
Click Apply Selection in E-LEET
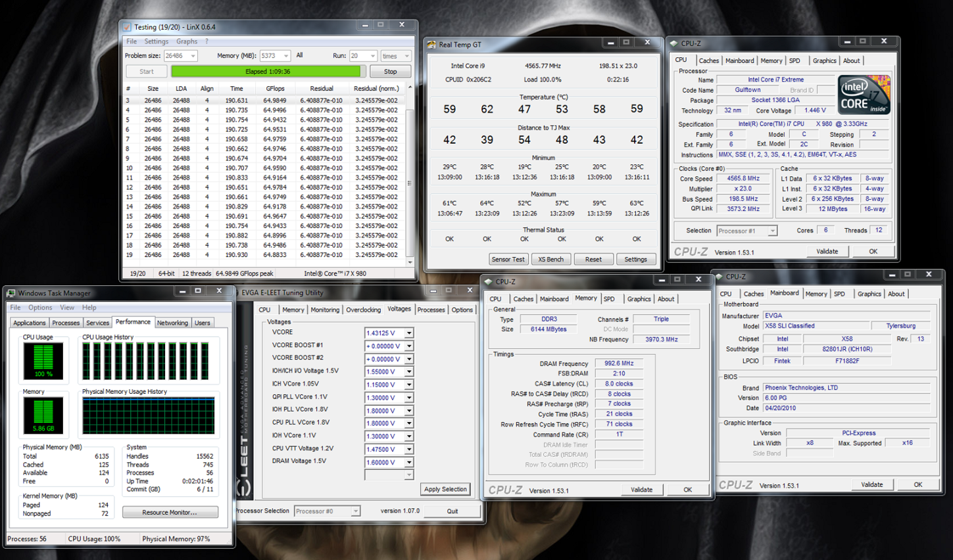pos(445,489)
